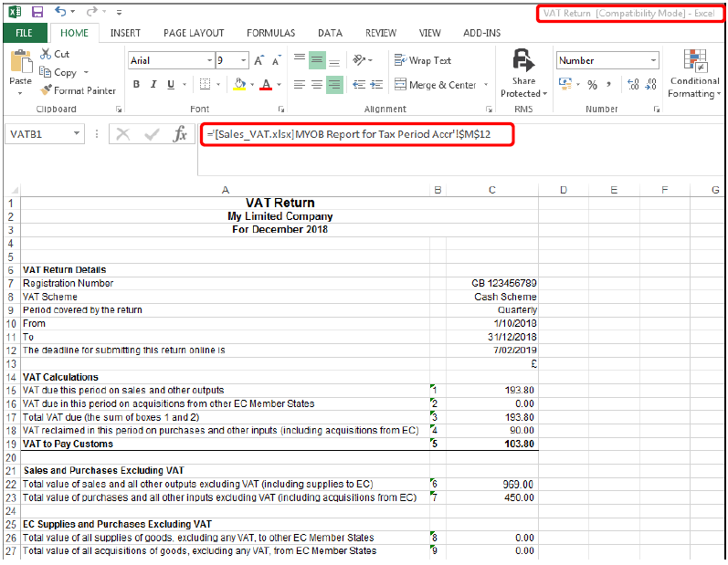Image resolution: width=728 pixels, height=565 pixels.
Task: Open font color dropdown arrow
Action: [279, 84]
